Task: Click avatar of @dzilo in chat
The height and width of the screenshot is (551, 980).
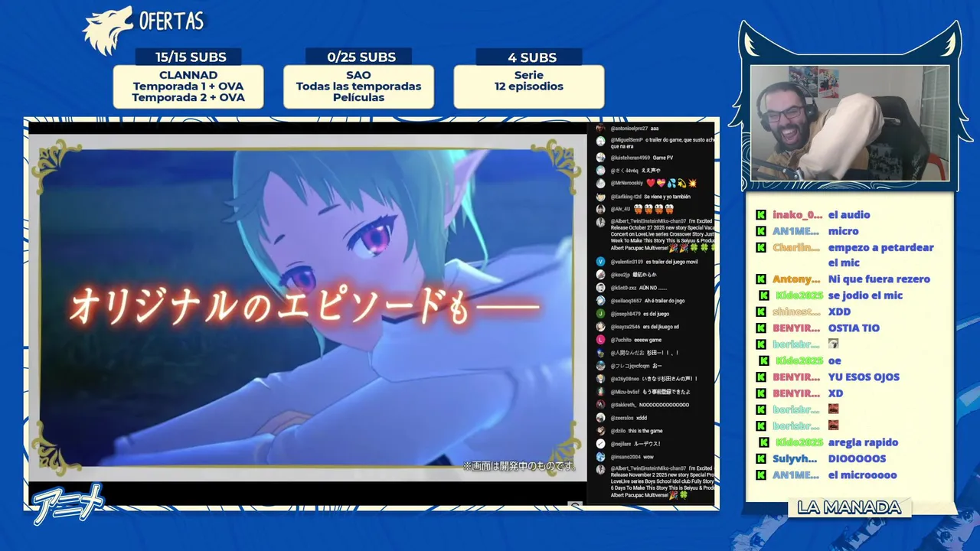Action: [601, 431]
